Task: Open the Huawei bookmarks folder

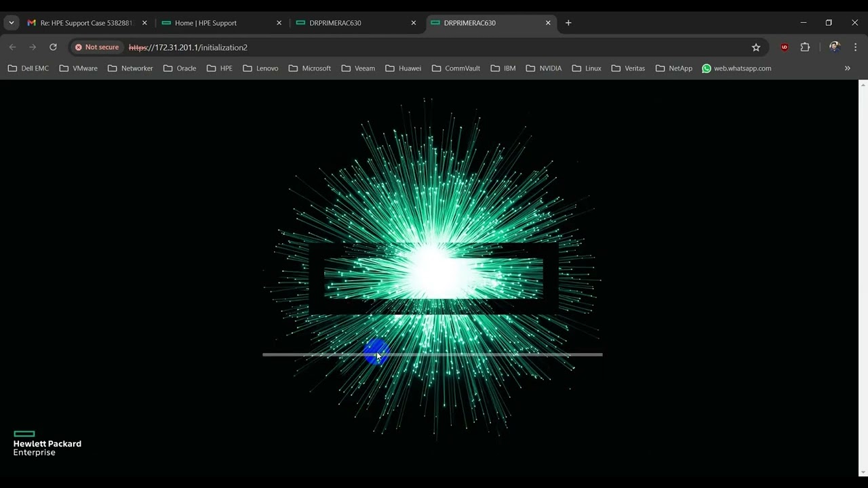Action: 403,68
